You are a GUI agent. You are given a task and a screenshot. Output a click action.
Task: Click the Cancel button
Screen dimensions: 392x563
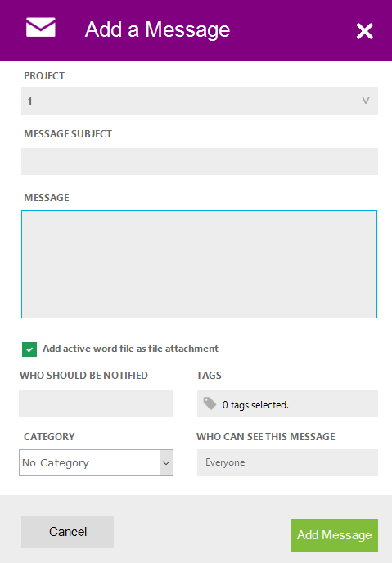67,532
